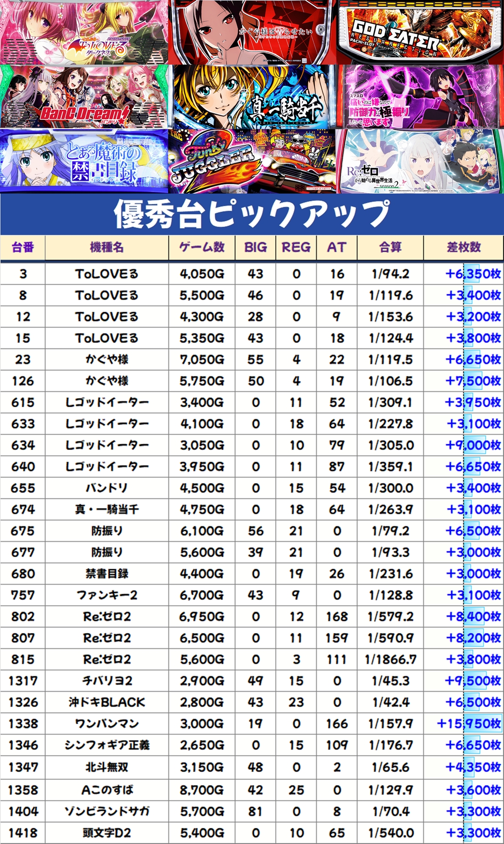Click the とある魔術の禁書目録 banner
504x844 pixels.
(84, 161)
